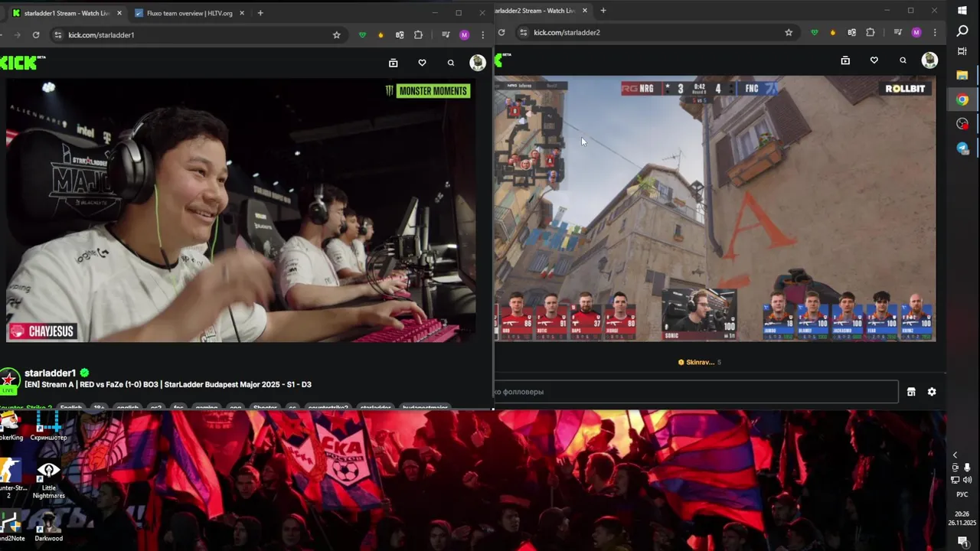Select the starladder1 Stream browser tab

point(67,13)
